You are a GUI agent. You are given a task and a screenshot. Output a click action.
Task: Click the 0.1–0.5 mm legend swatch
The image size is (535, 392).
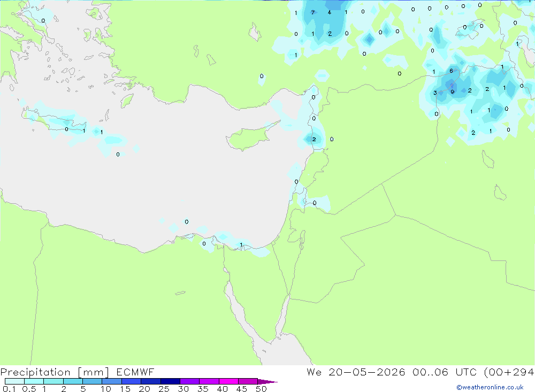[14, 381]
